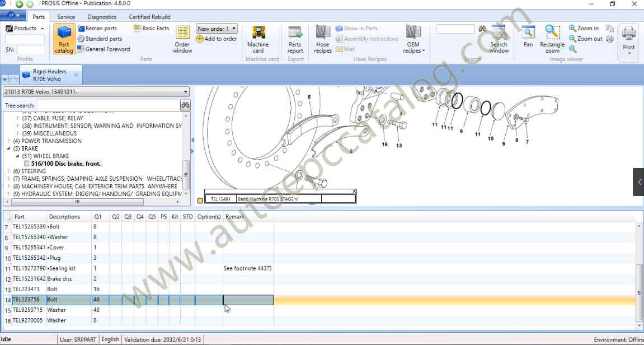Select (9) HYDRAULIC SYSTEM tree item

(x=97, y=194)
